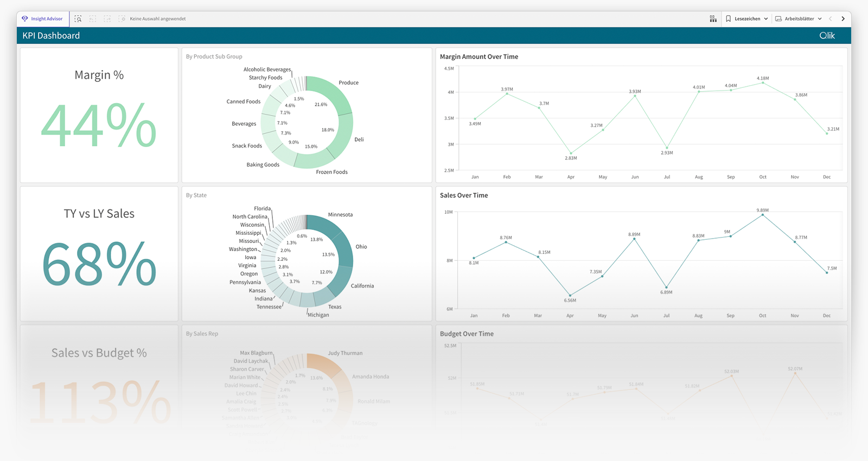
Task: Click the Oct 4.18M margin data point
Action: coord(763,83)
